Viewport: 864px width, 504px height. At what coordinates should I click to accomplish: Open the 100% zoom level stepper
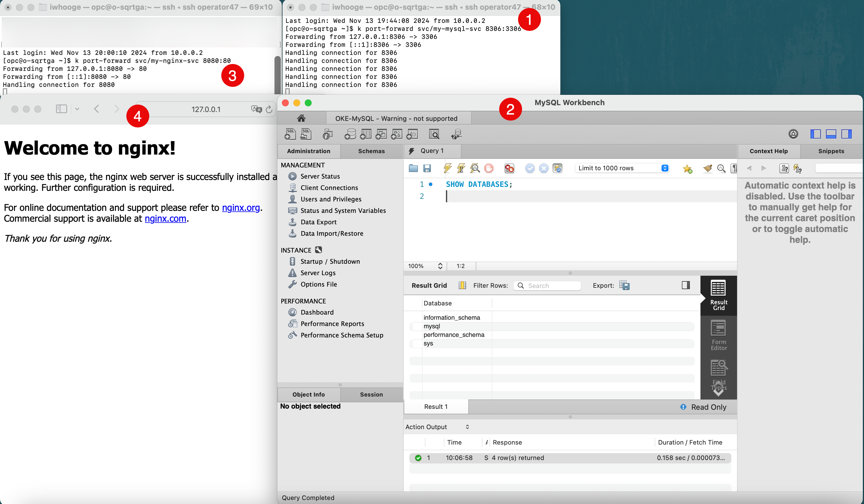pyautogui.click(x=440, y=266)
